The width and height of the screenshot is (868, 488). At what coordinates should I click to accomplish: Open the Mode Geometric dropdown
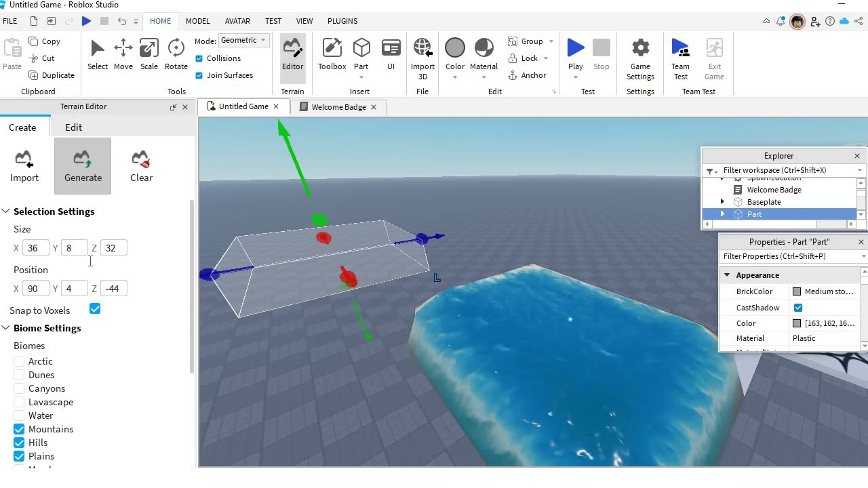pos(244,41)
